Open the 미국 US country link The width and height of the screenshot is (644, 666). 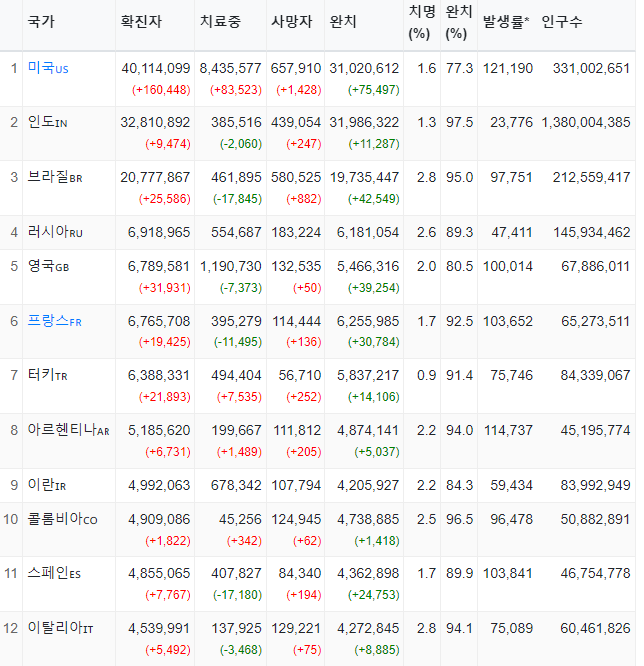[48, 68]
